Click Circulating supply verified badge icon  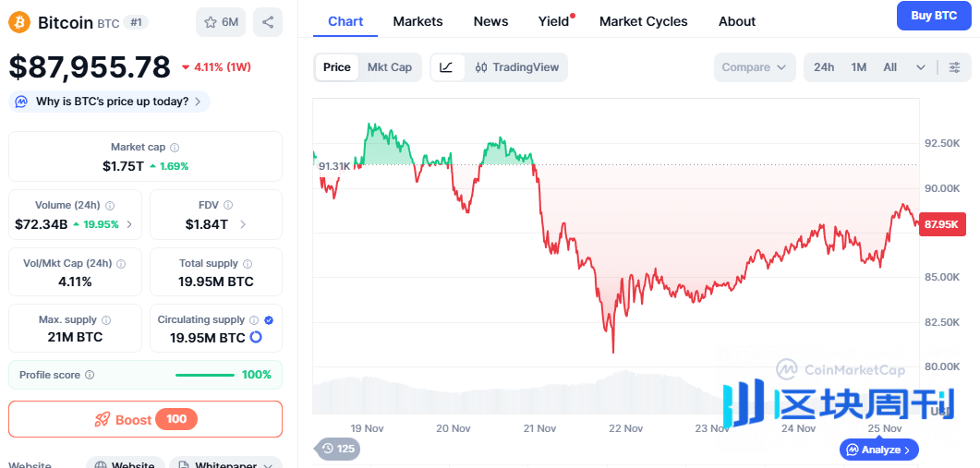point(269,319)
